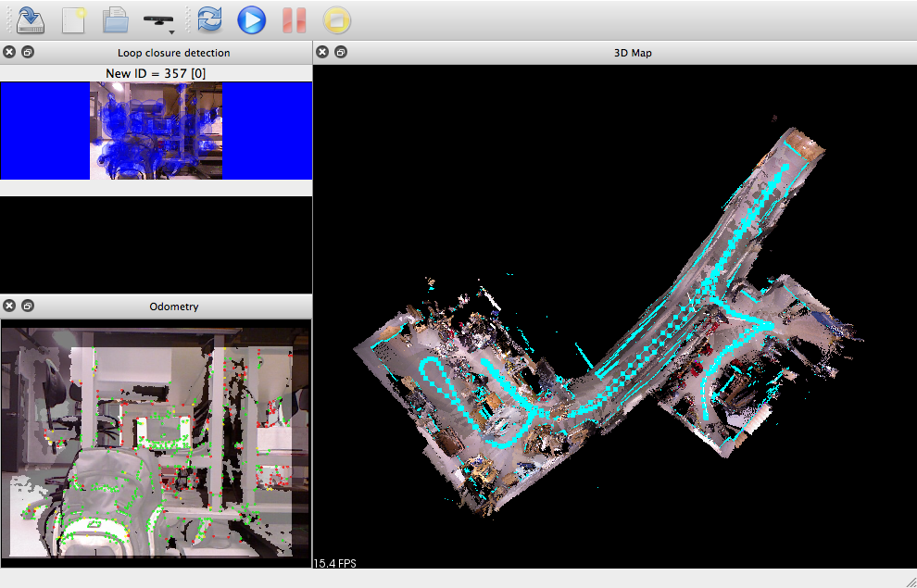Close the Loop closure detection panel

[x=9, y=53]
